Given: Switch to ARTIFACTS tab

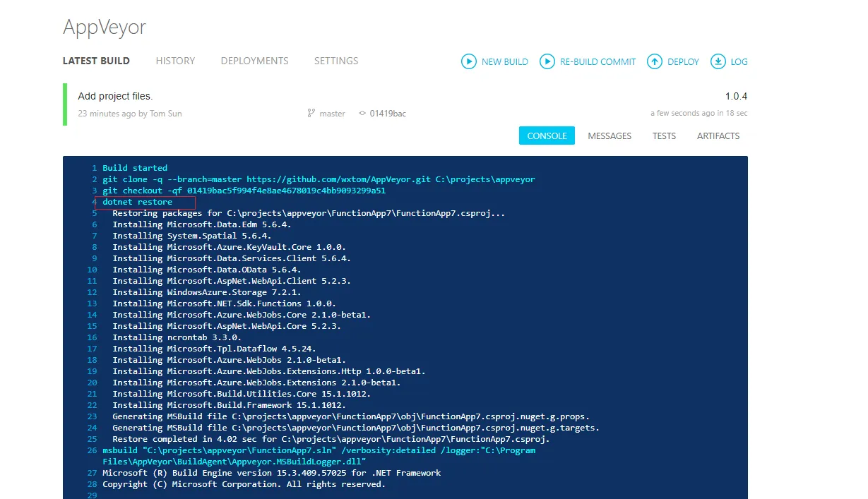Looking at the screenshot, I should click(718, 136).
